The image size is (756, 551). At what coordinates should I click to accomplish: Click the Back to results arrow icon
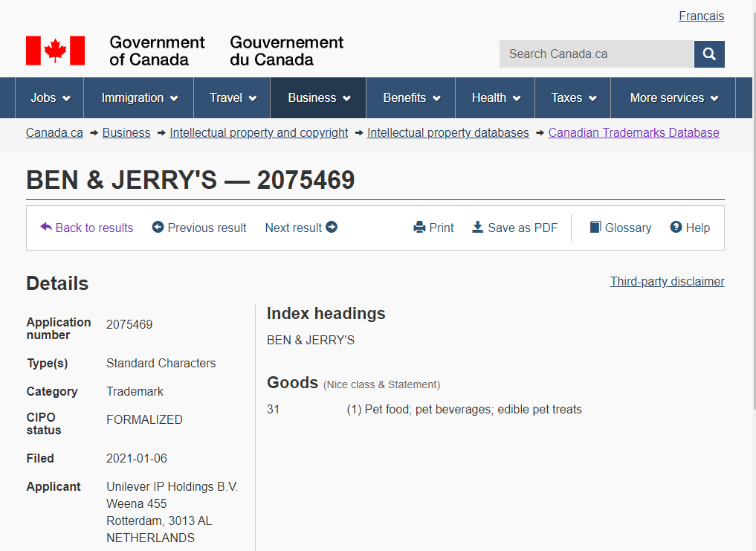click(46, 227)
